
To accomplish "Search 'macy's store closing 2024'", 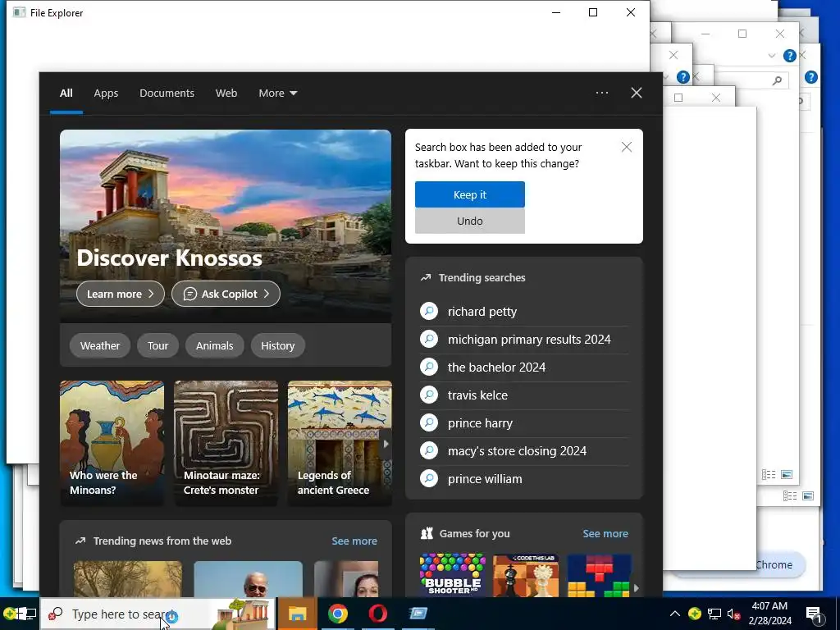I will pyautogui.click(x=524, y=450).
